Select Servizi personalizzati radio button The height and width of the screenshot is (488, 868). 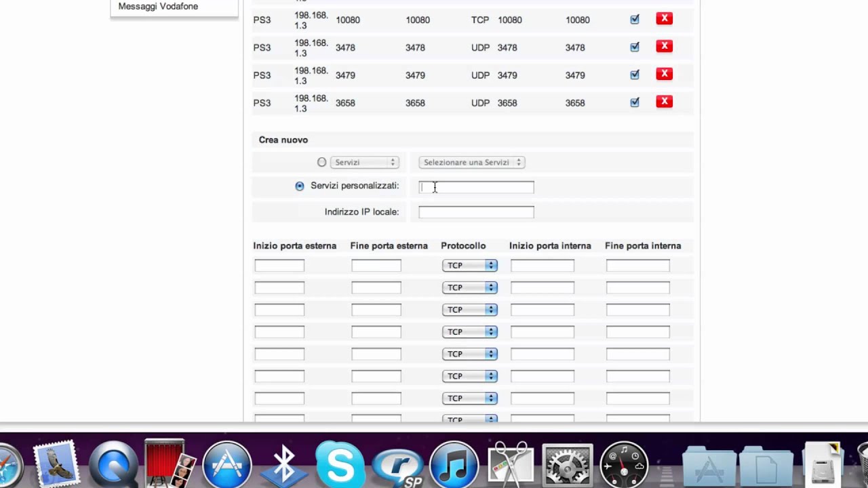pos(300,186)
